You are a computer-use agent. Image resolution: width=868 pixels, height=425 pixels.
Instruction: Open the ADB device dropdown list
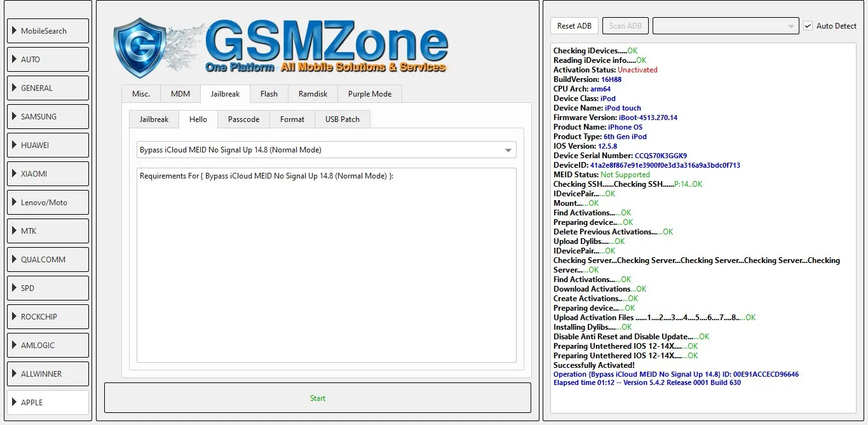click(725, 26)
